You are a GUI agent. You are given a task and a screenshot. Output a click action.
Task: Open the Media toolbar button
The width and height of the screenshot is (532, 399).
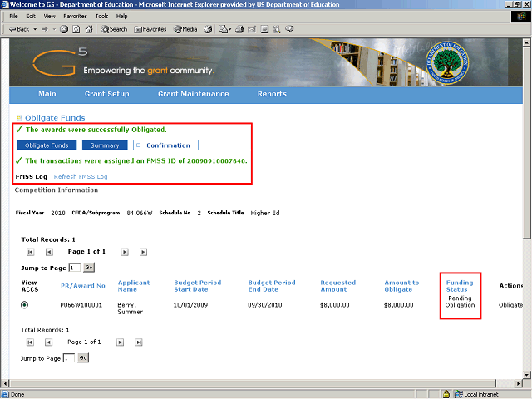click(x=185, y=30)
